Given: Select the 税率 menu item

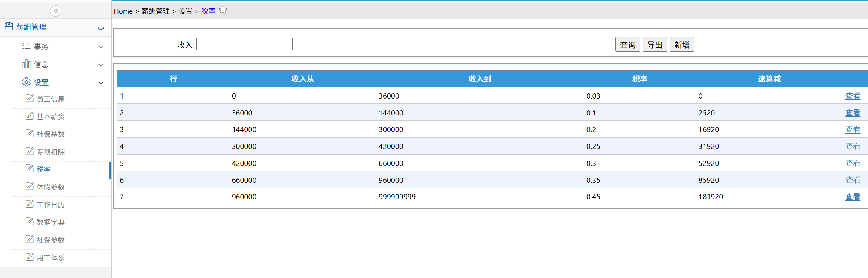Looking at the screenshot, I should [x=44, y=169].
